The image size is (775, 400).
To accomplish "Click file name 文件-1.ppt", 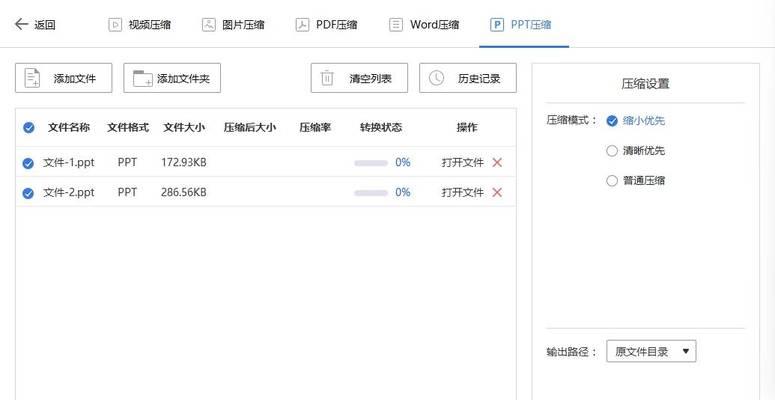I will coord(69,162).
